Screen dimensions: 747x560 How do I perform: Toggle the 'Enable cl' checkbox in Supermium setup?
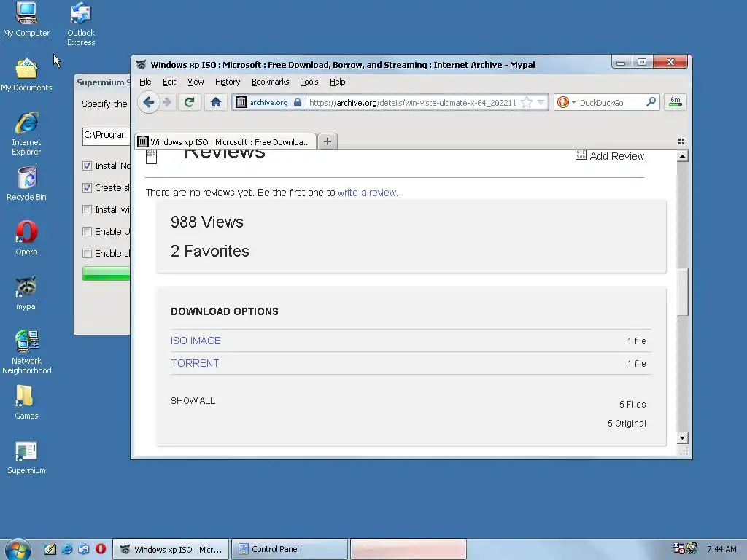(87, 253)
